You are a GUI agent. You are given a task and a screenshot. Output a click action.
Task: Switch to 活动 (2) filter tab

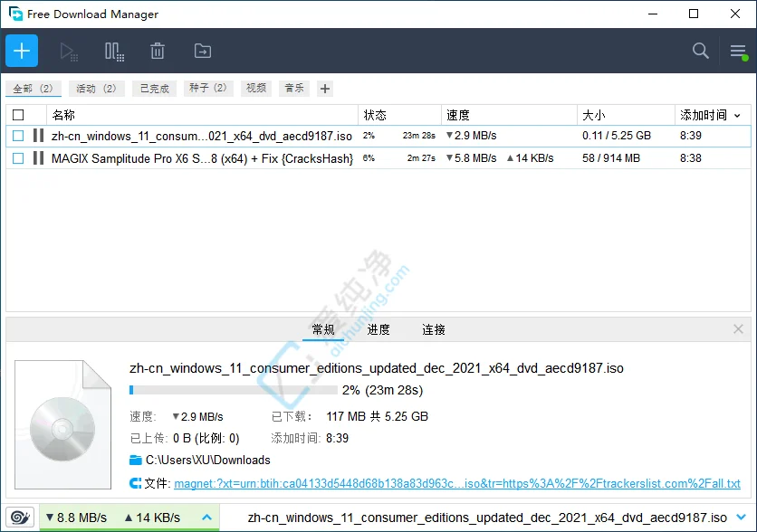97,89
